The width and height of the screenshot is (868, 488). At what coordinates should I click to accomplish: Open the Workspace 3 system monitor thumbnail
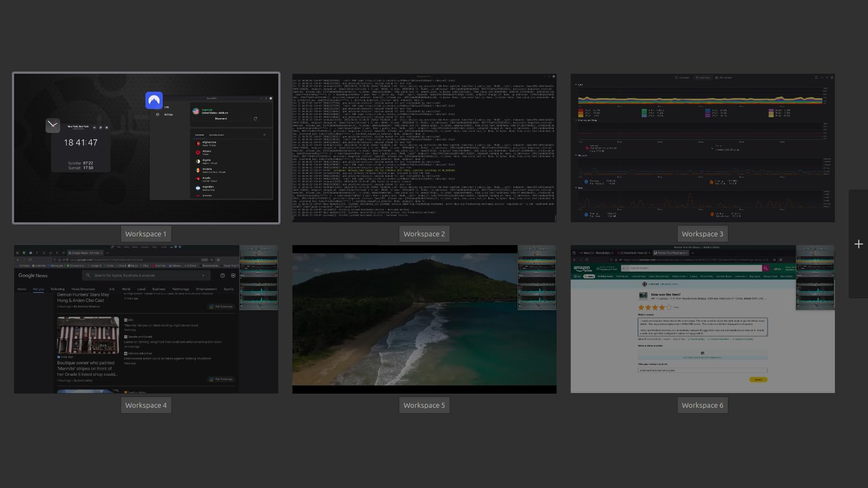703,148
